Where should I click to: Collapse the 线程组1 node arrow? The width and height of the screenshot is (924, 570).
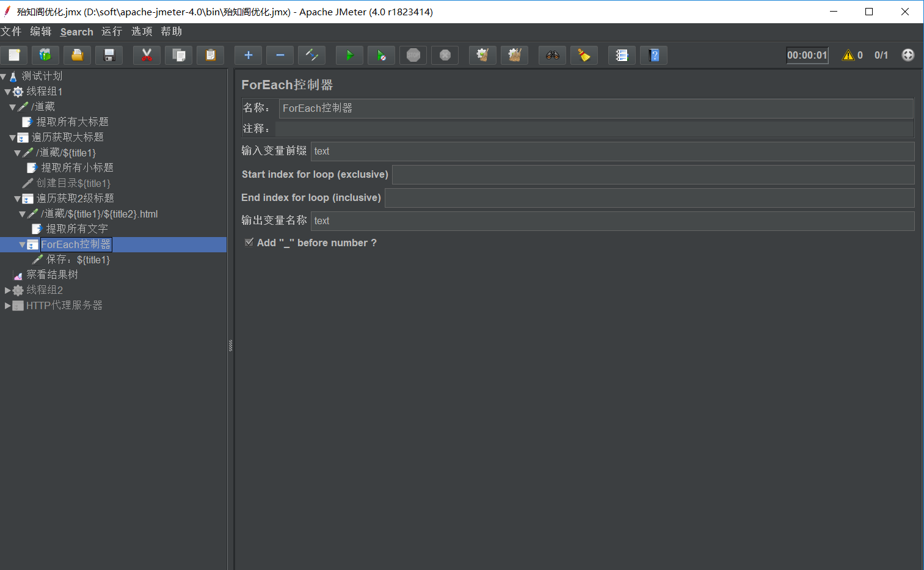7,92
